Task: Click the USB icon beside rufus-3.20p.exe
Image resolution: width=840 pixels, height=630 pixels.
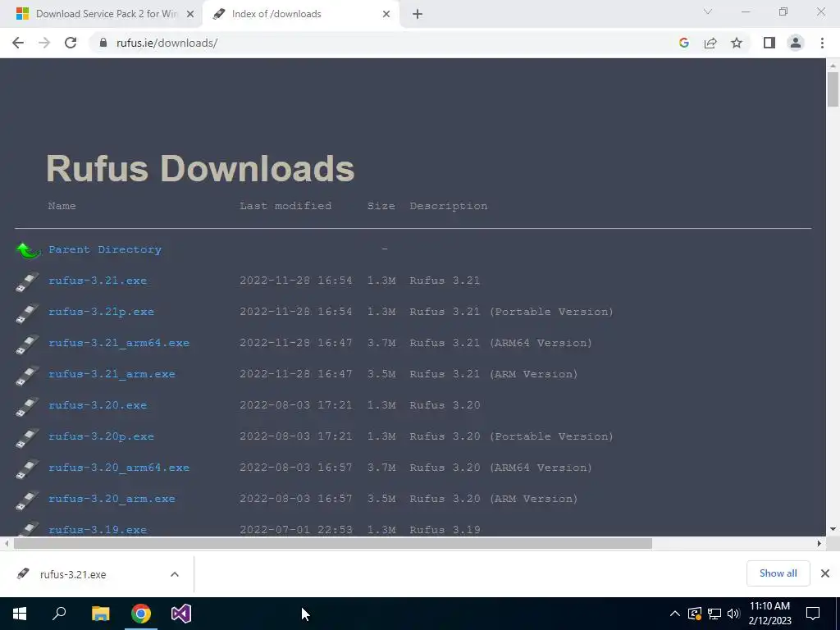Action: click(x=27, y=436)
